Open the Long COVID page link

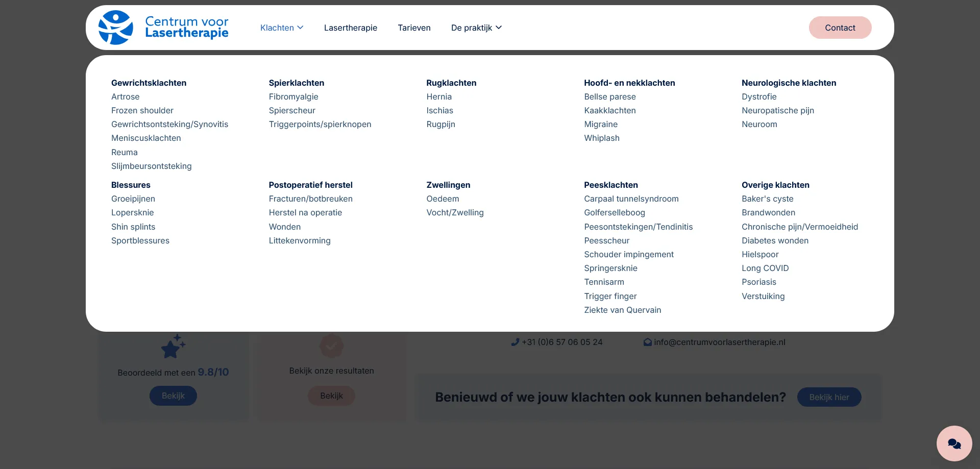point(765,268)
